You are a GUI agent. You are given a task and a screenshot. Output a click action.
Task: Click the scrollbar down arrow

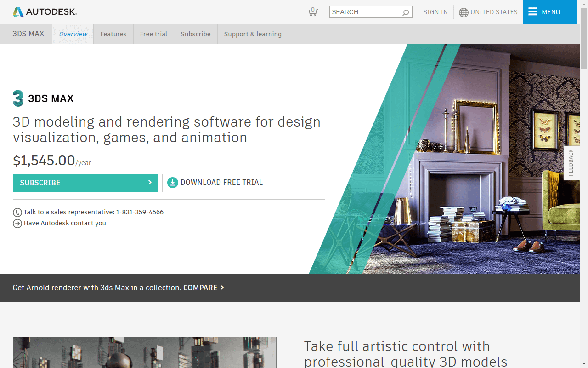coord(584,364)
